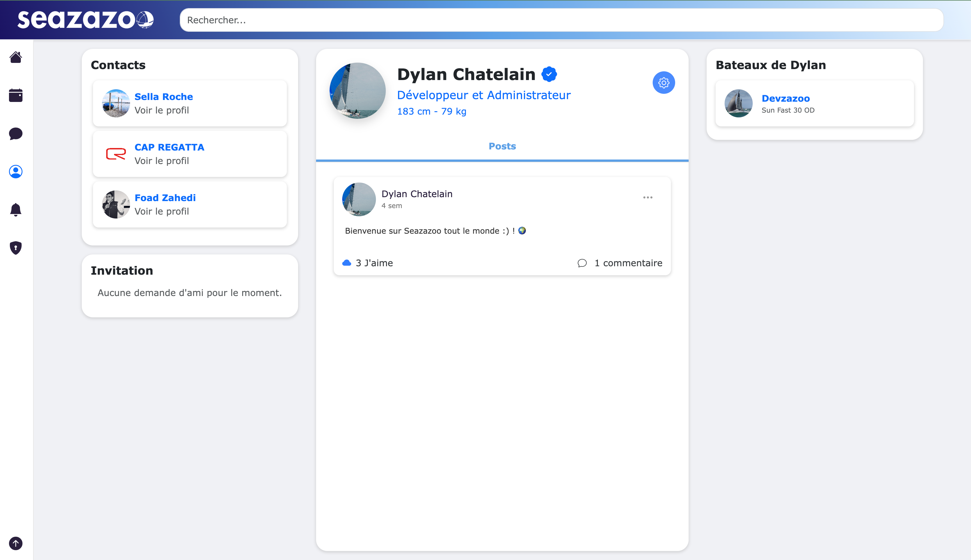Open the calendar events icon
The width and height of the screenshot is (971, 560).
[15, 95]
